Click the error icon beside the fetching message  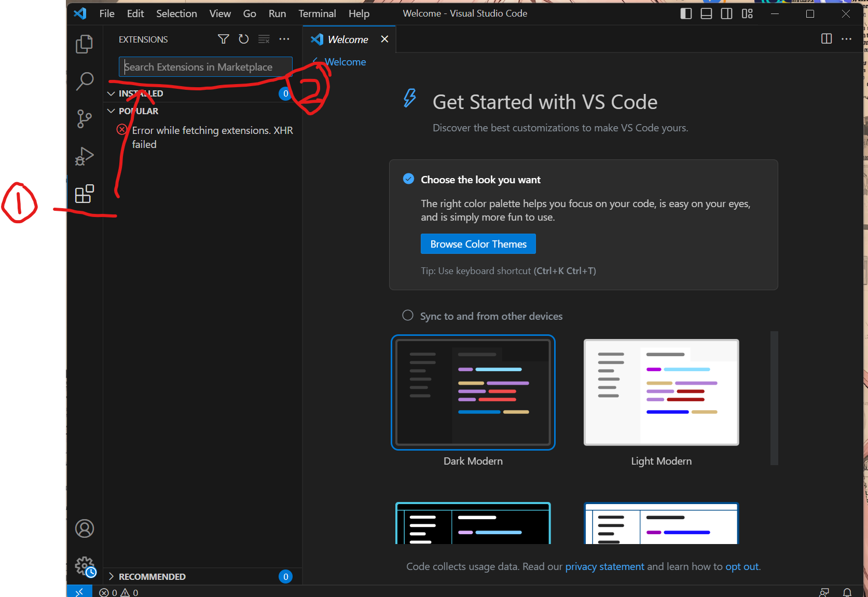tap(122, 129)
